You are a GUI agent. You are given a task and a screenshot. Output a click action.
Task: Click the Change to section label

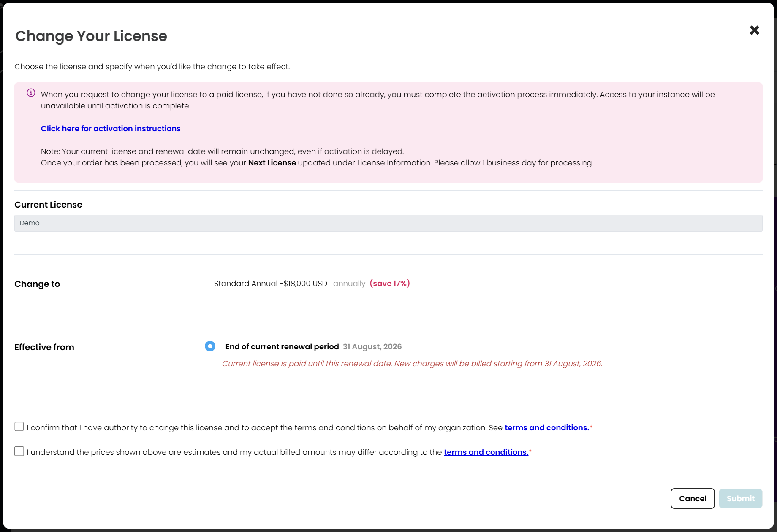click(37, 284)
